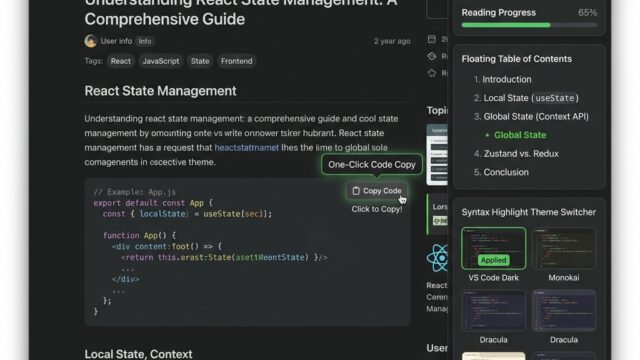This screenshot has width=640, height=360.
Task: Click the Topics preview thumbnail
Action: tap(437, 154)
